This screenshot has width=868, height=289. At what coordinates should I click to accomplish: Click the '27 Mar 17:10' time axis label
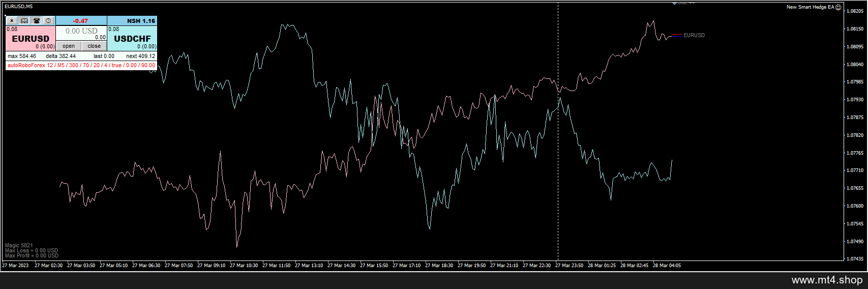click(406, 265)
